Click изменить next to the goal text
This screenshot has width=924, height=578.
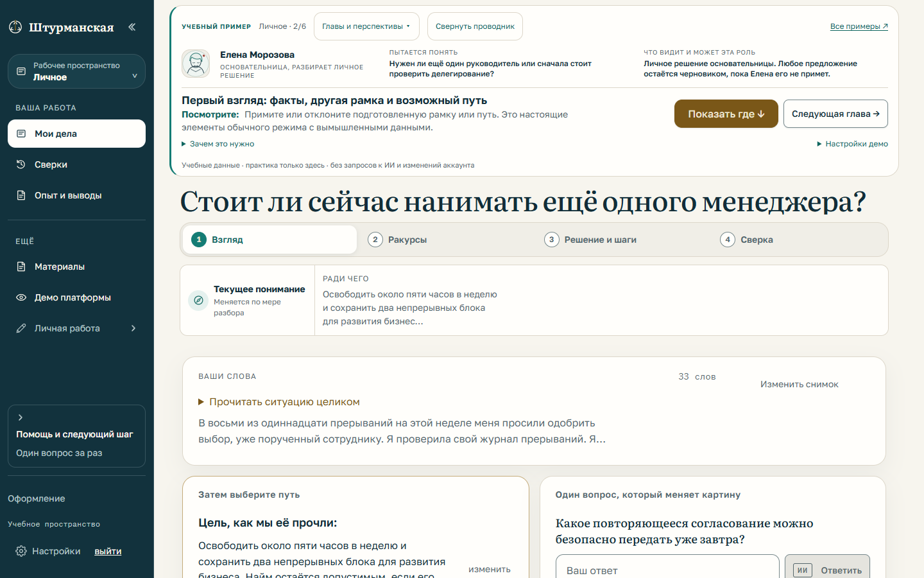coord(490,569)
